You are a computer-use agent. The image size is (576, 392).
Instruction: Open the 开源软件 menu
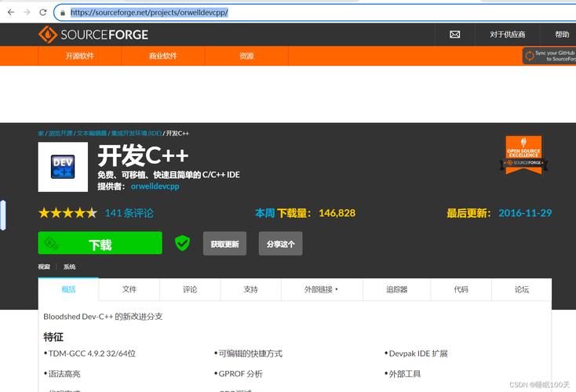point(79,56)
